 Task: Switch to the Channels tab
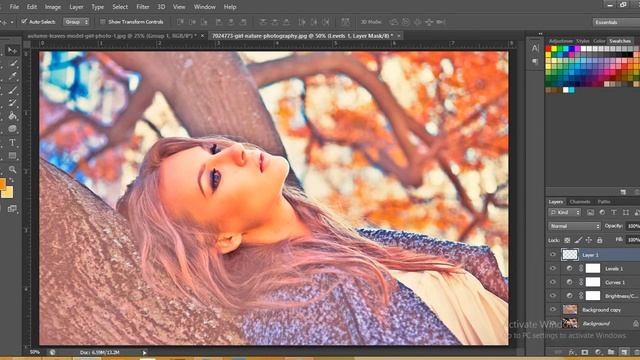point(580,202)
